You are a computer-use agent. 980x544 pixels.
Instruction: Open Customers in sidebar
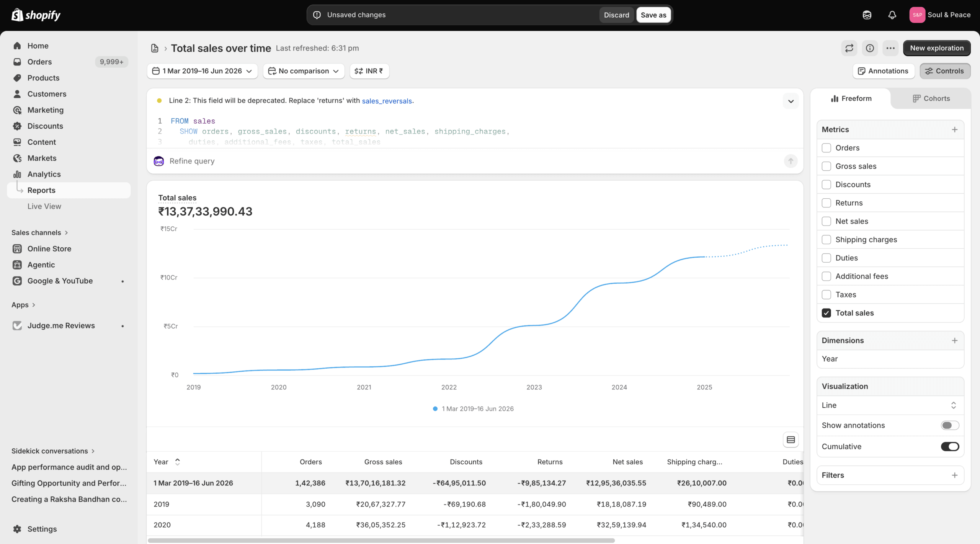point(69,94)
